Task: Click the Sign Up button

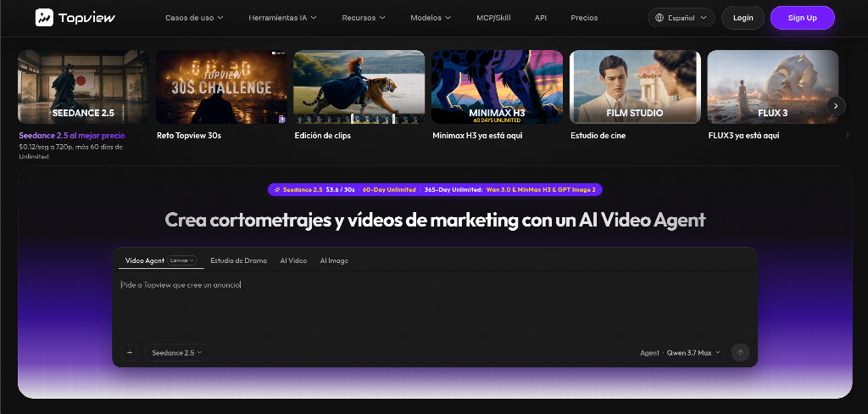Action: [x=802, y=18]
